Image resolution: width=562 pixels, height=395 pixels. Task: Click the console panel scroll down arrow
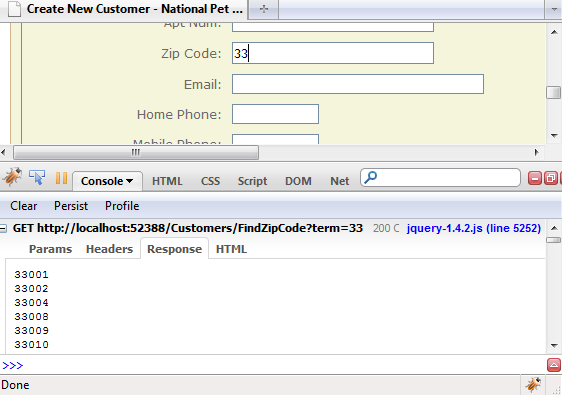(x=554, y=346)
